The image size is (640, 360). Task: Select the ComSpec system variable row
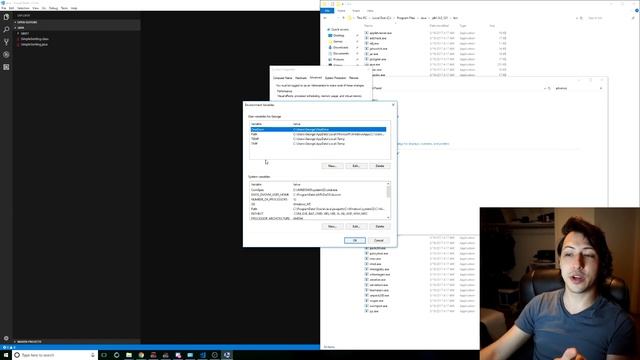point(318,190)
